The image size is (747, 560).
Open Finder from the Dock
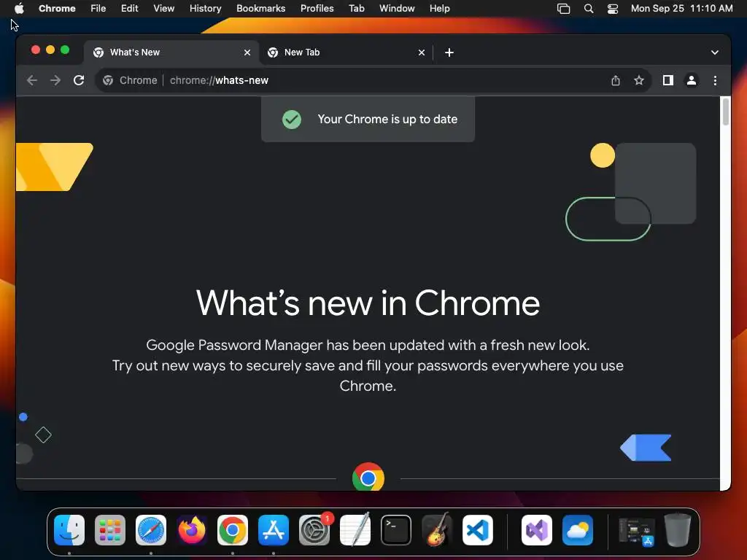coord(69,530)
